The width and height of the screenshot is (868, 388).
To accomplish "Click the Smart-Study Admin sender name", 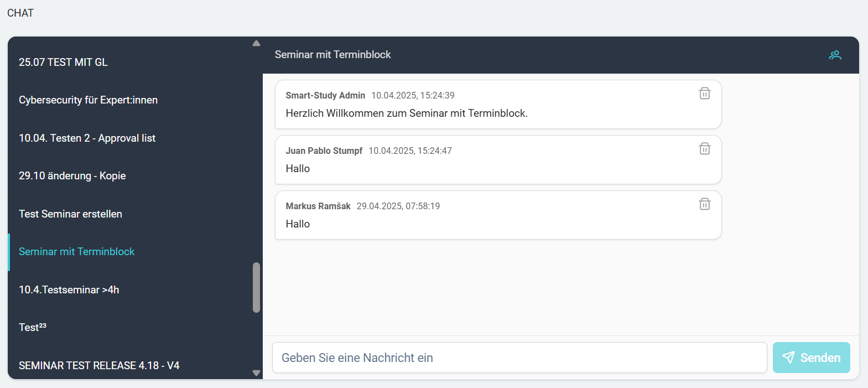I will [x=325, y=95].
